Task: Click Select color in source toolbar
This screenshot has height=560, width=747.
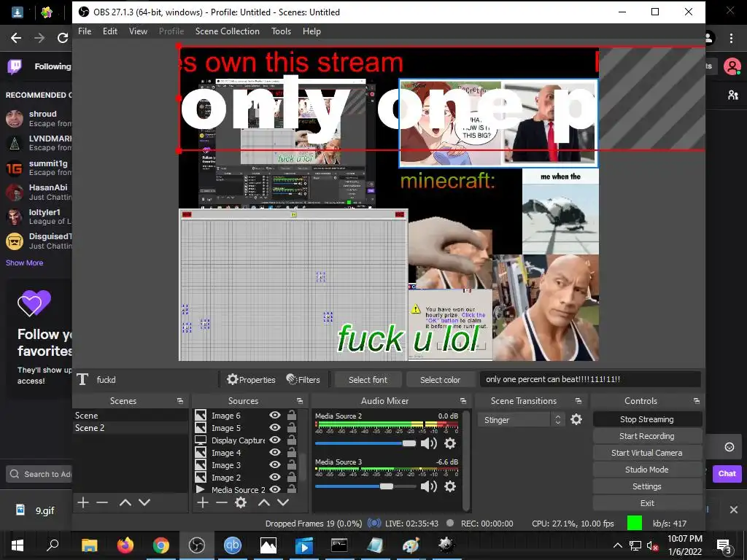Action: point(440,380)
